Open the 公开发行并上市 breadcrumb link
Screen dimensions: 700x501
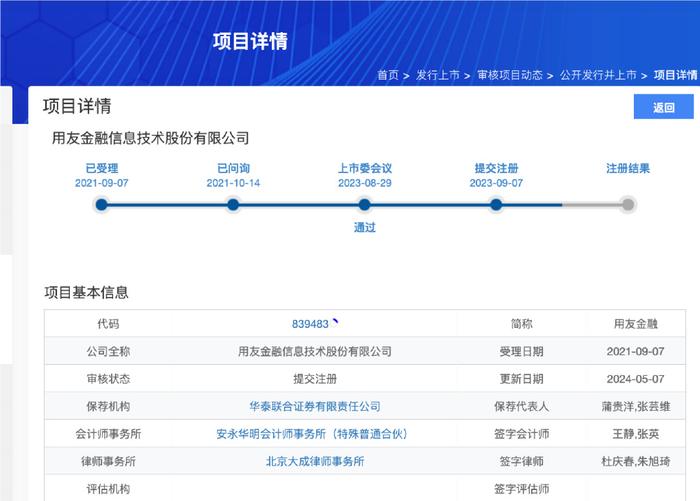tap(598, 75)
